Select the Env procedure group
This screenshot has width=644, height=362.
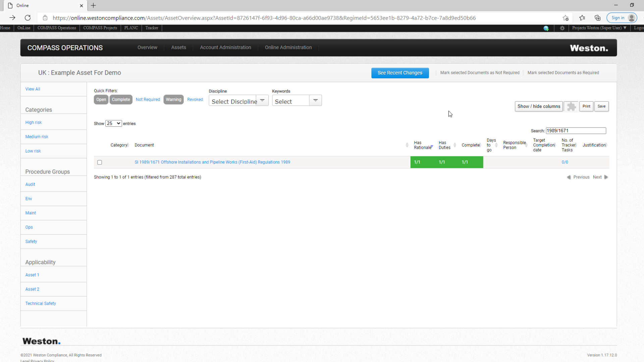point(29,199)
